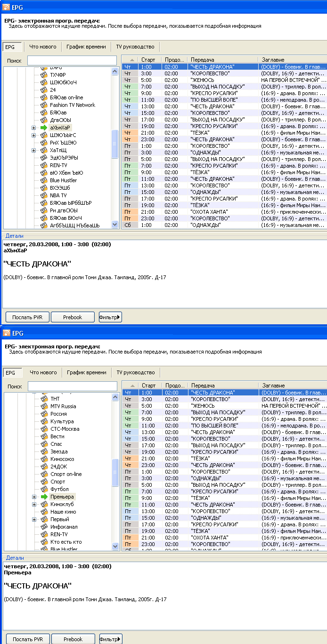Click the channel icon beside Культура
Viewport: 327px width, 644px height.
[44, 421]
